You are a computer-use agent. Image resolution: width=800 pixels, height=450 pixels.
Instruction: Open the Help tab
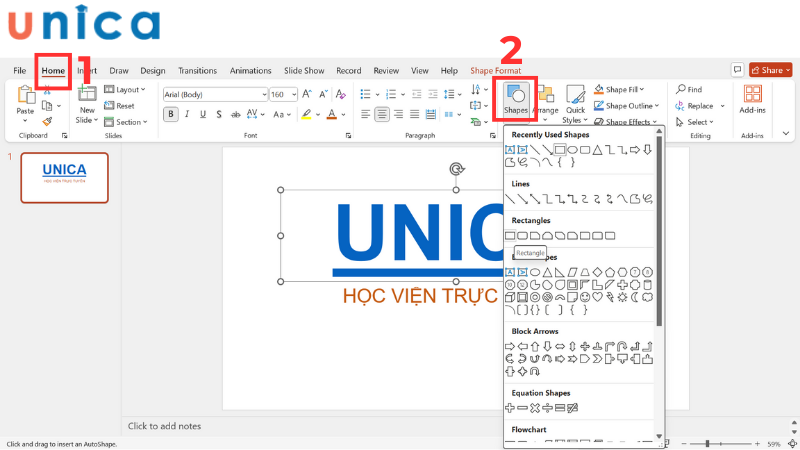(449, 70)
